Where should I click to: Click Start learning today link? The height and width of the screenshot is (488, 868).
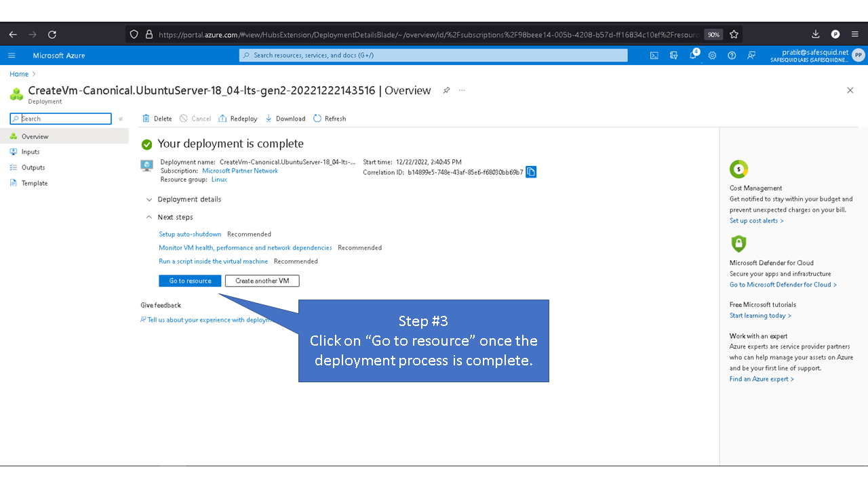(760, 315)
